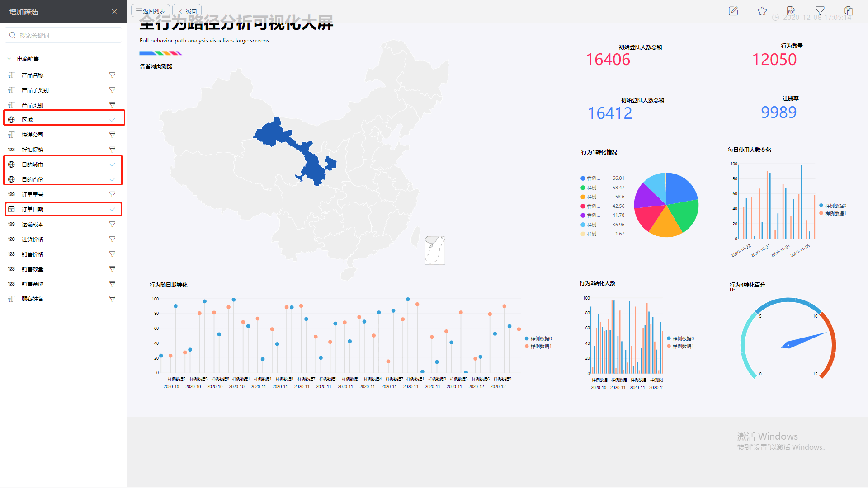
Task: Click the globe icon beside 区域
Action: coord(11,120)
